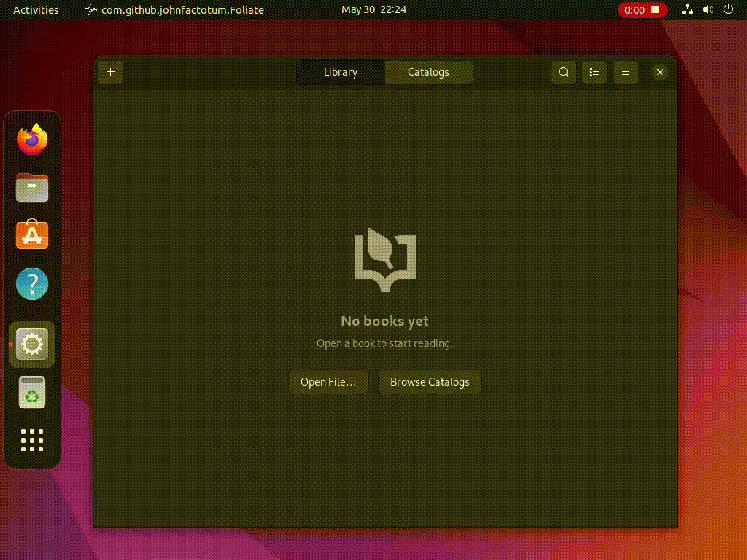Switch to the Catalogs tab
The width and height of the screenshot is (747, 560).
pos(428,72)
